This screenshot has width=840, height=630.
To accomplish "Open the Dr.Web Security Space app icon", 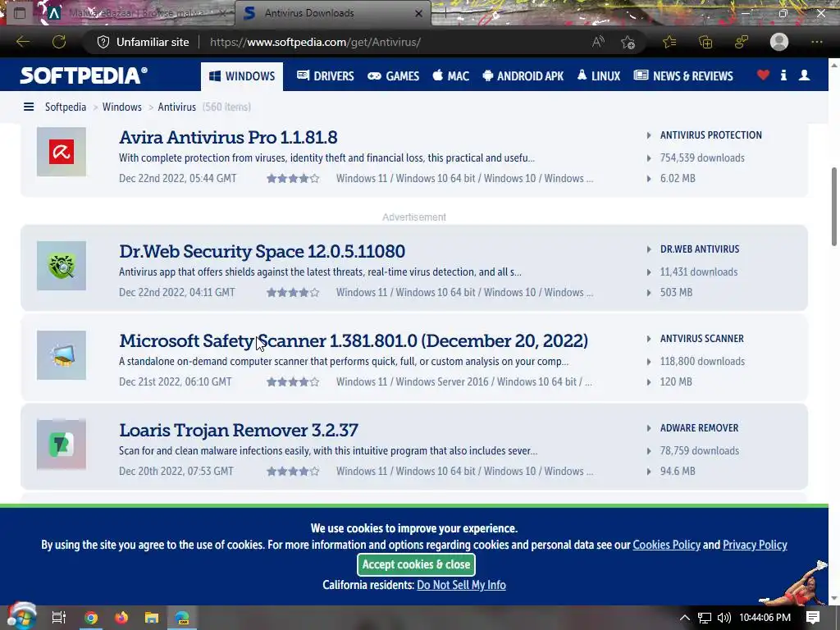I will pyautogui.click(x=61, y=266).
